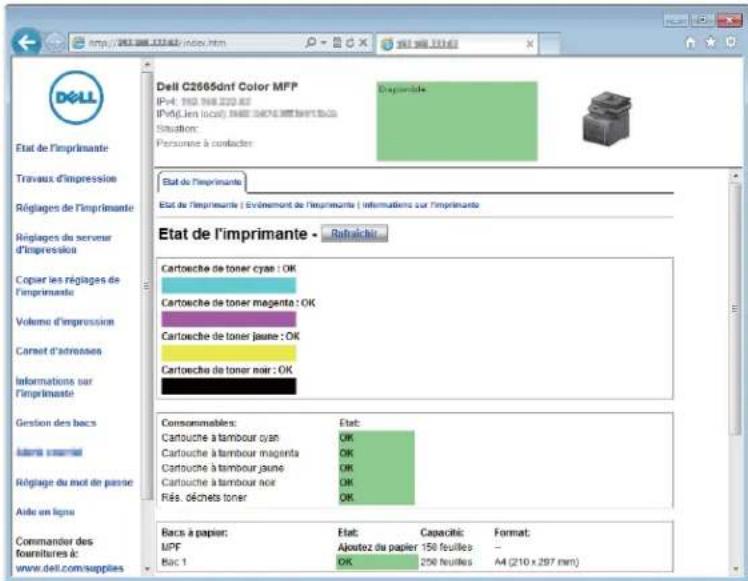Open Etat de l'imprimante sub-link
The width and height of the screenshot is (748, 581).
click(198, 205)
